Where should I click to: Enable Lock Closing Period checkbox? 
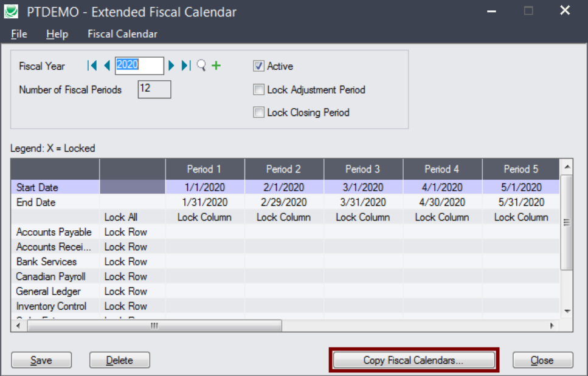coord(259,112)
